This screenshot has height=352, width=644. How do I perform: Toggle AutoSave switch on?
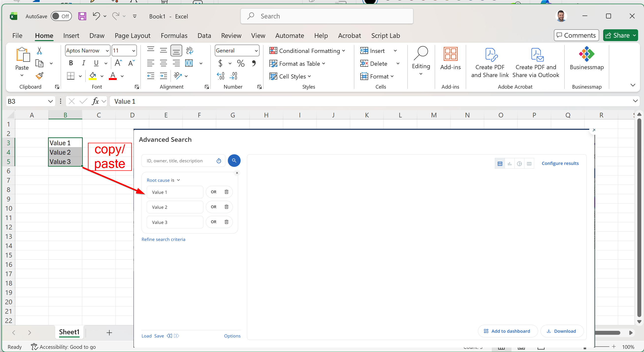[61, 16]
